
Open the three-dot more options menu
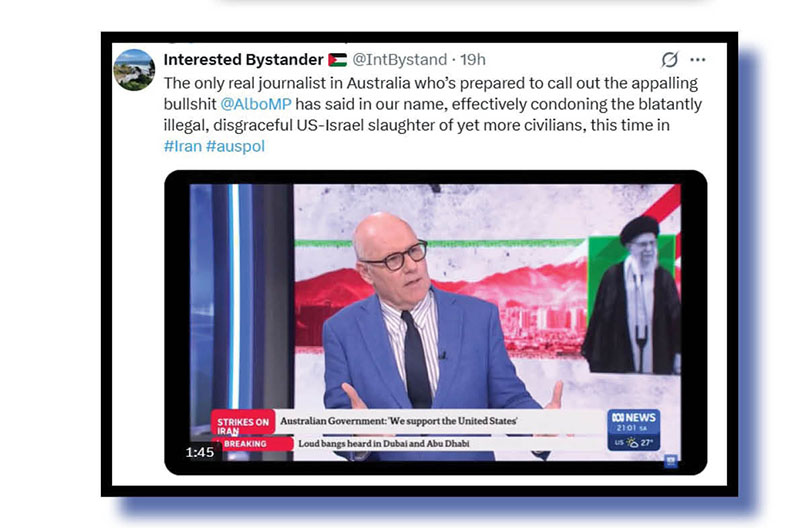pyautogui.click(x=698, y=60)
